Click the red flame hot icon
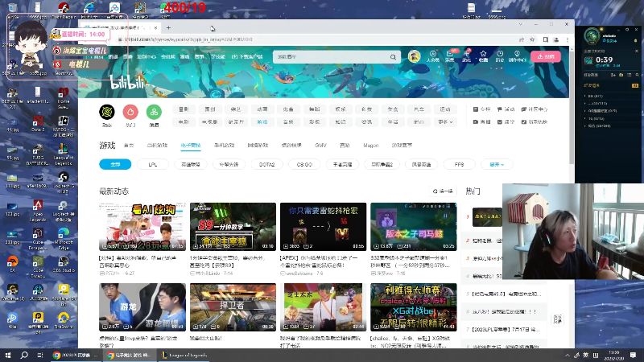Screen dimensions: 644x362 pos(130,112)
